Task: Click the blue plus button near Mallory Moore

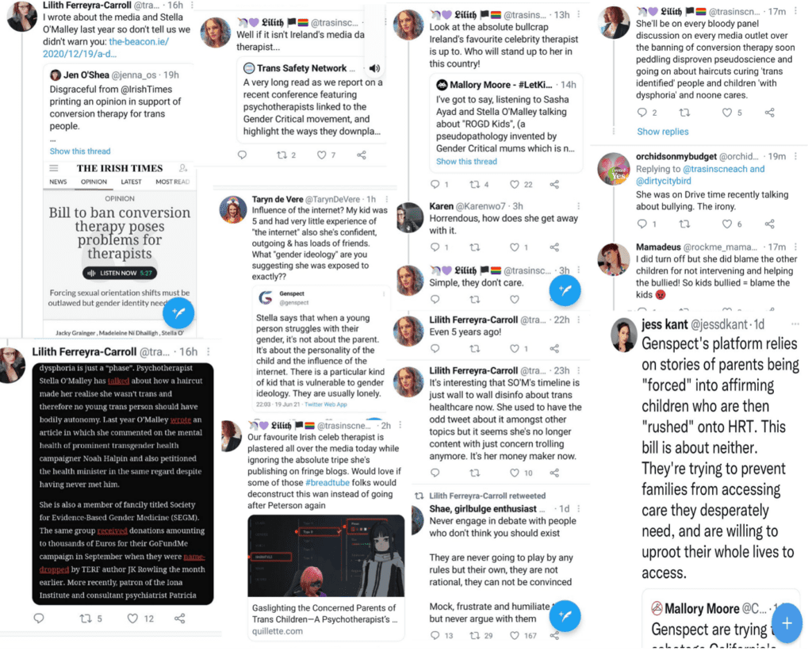Action: (x=787, y=623)
